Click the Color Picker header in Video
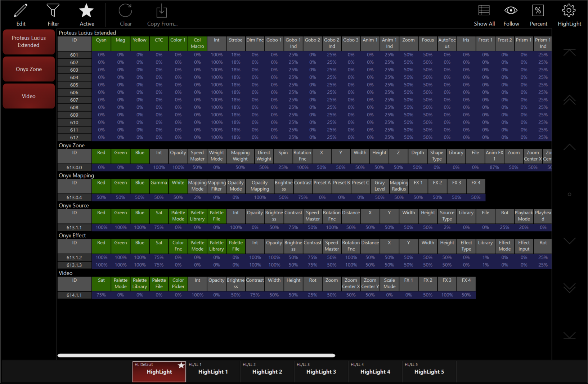Image resolution: width=588 pixels, height=384 pixels. click(178, 283)
